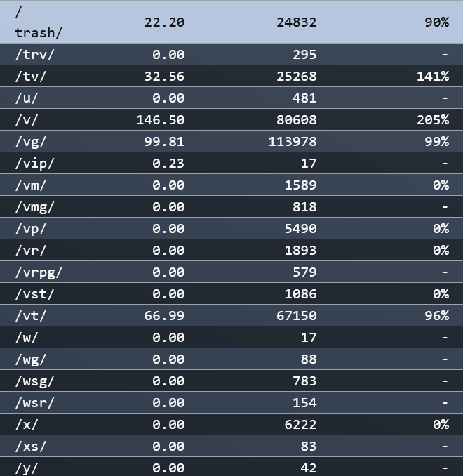Click the /vst/ board name
This screenshot has width=463, height=476.
click(34, 294)
